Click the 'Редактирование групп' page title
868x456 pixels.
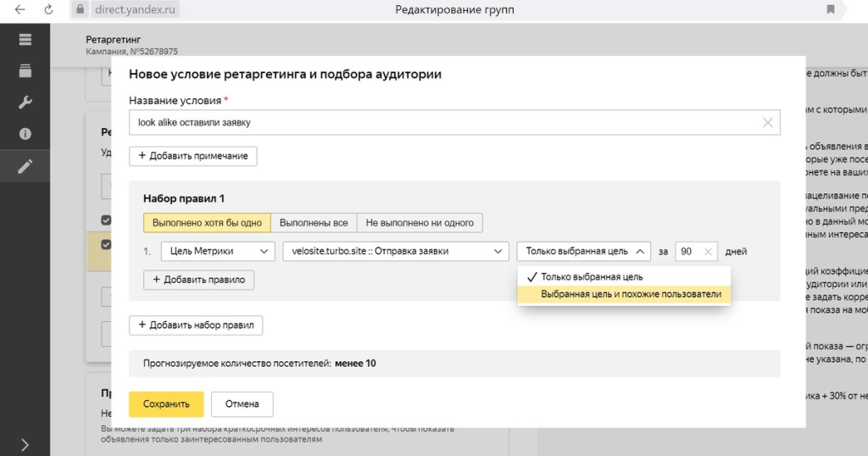point(454,10)
